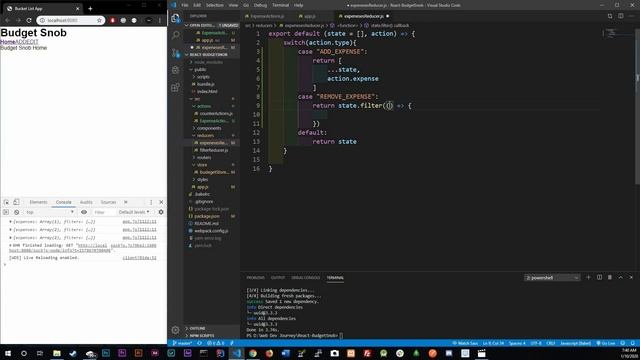
Task: Open DevTools console settings gear
Action: 161,212
